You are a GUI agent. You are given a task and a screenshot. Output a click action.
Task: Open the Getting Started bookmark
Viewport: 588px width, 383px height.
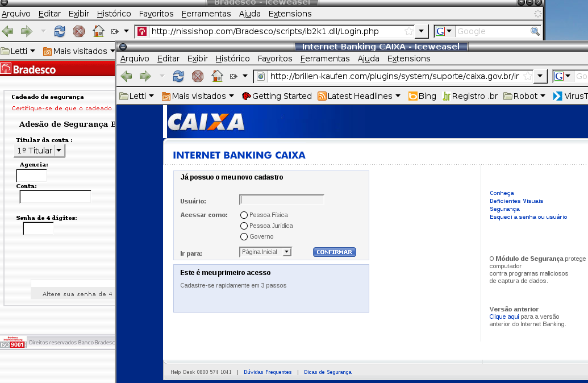(x=277, y=96)
